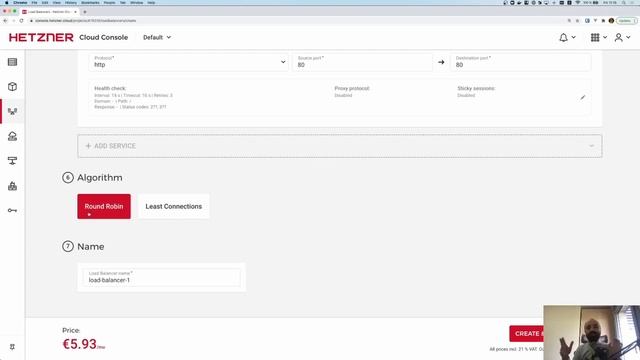Click the browser reload icon
This screenshot has height=360, width=640.
[21, 20]
